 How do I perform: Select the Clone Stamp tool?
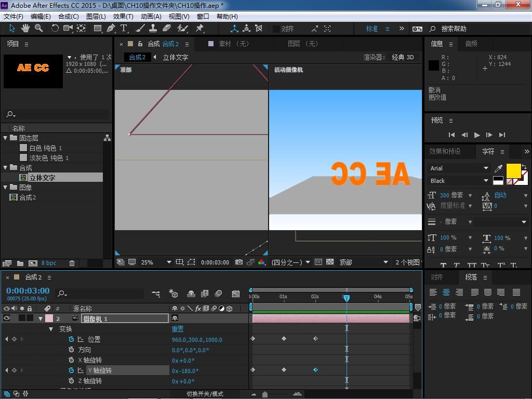click(x=153, y=29)
